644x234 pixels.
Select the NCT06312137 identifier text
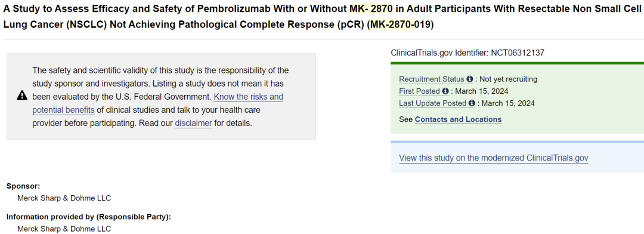pyautogui.click(x=518, y=53)
